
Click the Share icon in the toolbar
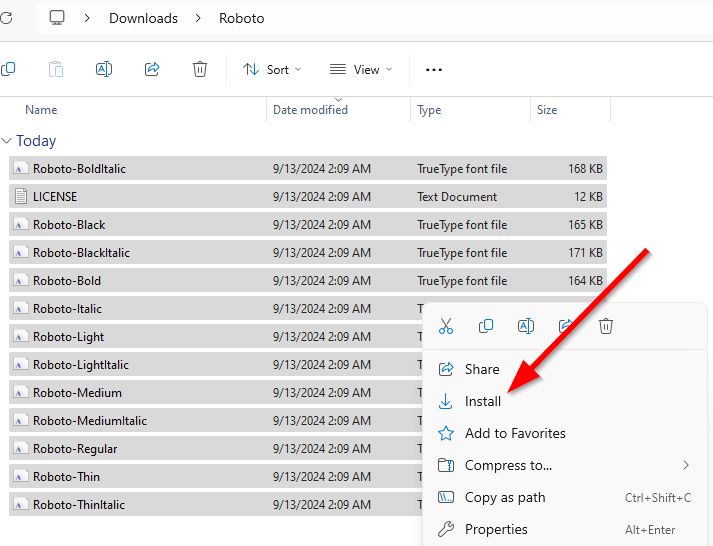(x=152, y=69)
